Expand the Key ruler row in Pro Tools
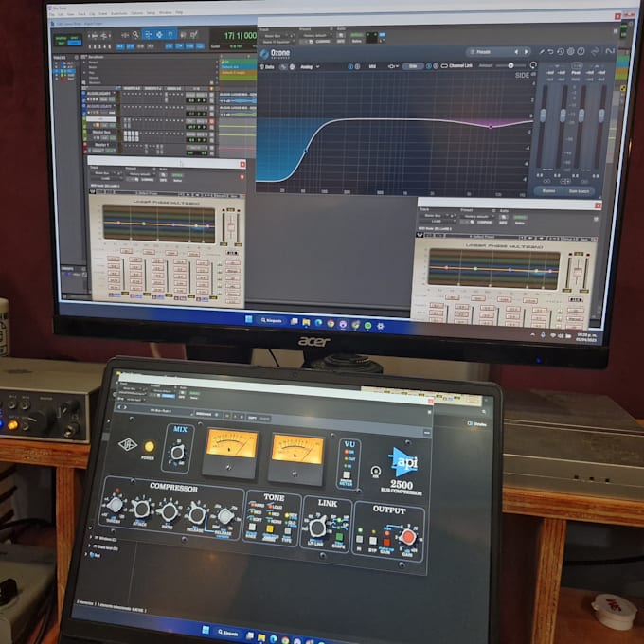 (x=84, y=72)
